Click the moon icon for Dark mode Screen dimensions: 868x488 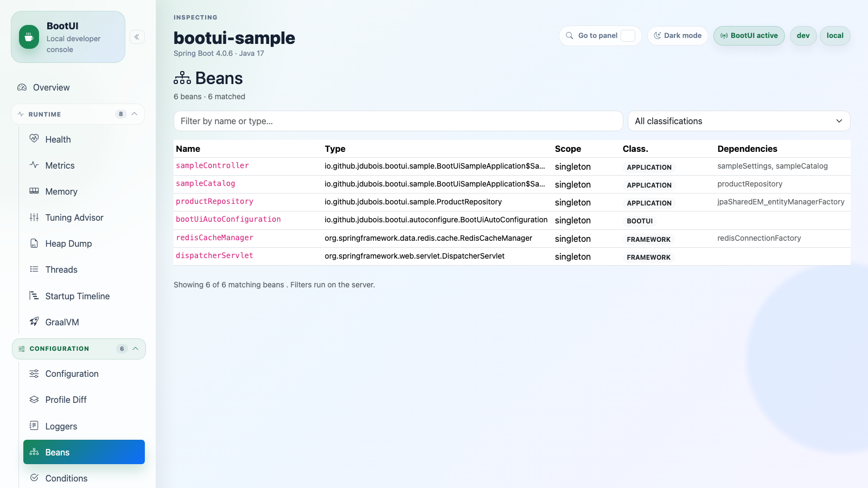click(x=658, y=36)
